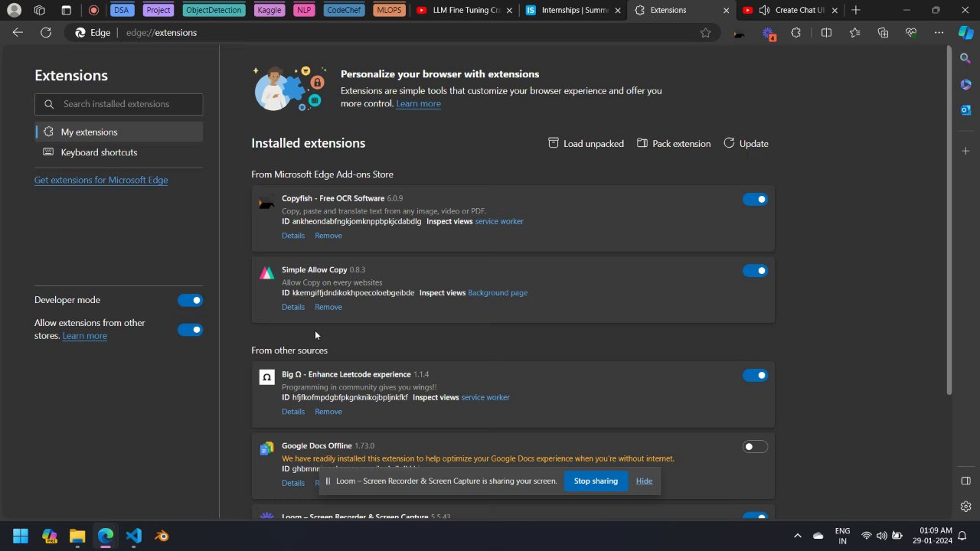Open Copyfish service worker inspect view
The height and width of the screenshot is (551, 980).
point(499,221)
